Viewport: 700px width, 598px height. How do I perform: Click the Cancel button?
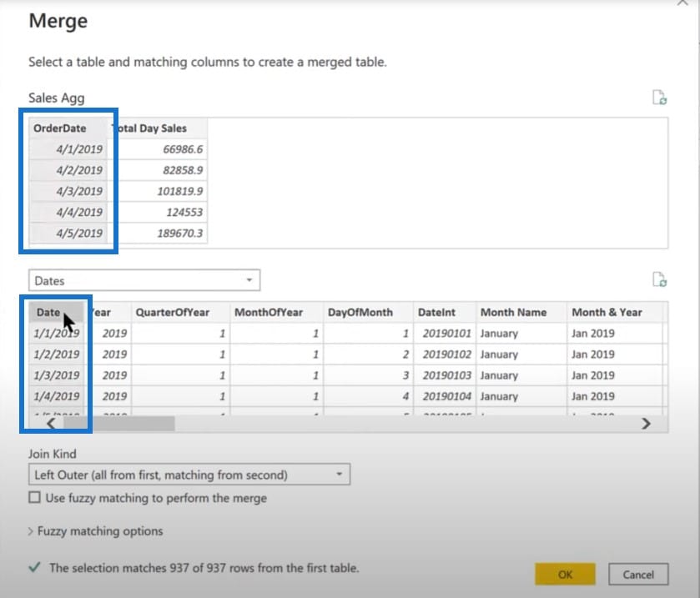click(638, 575)
